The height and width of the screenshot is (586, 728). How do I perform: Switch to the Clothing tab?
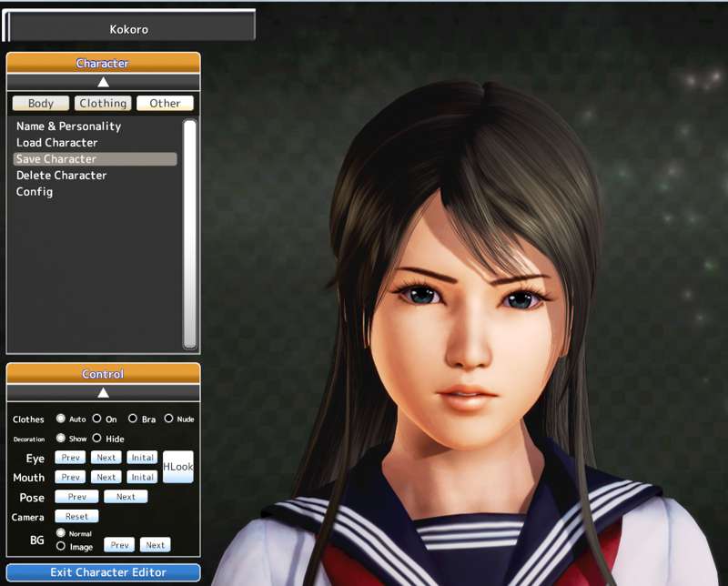point(103,103)
